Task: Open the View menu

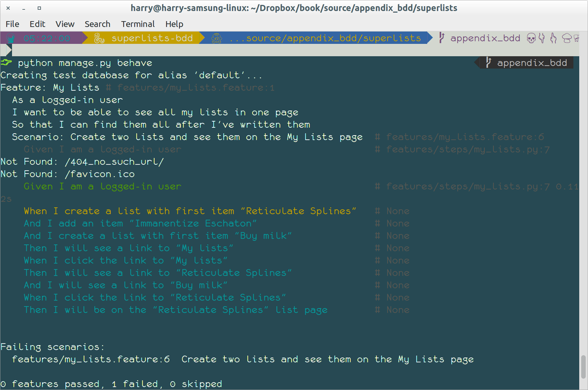Action: coord(65,24)
